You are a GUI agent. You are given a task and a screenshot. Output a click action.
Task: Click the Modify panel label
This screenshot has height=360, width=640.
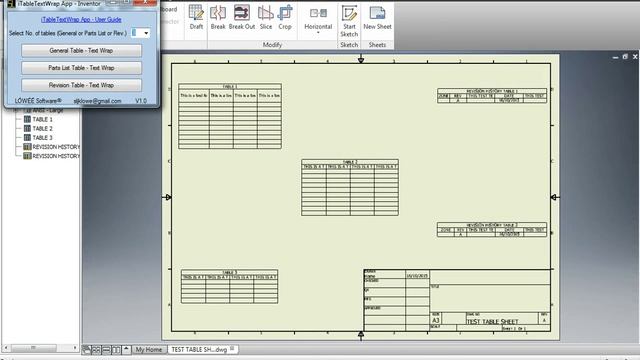tap(272, 45)
